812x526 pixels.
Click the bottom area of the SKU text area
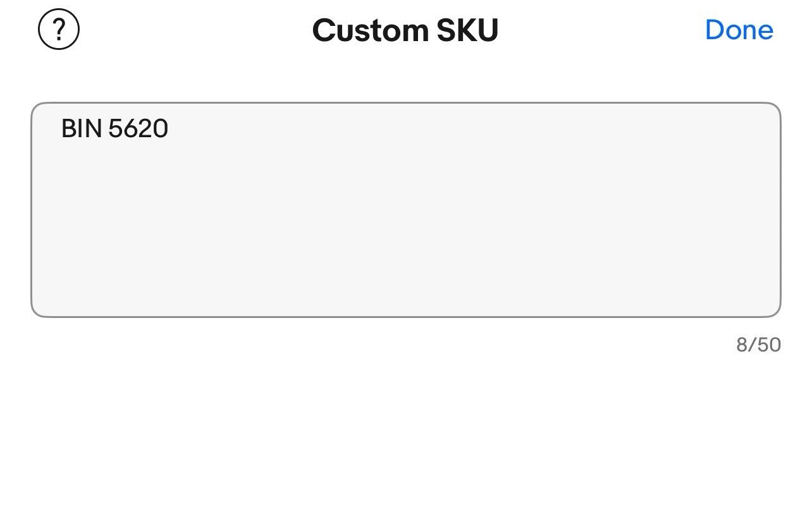click(405, 291)
